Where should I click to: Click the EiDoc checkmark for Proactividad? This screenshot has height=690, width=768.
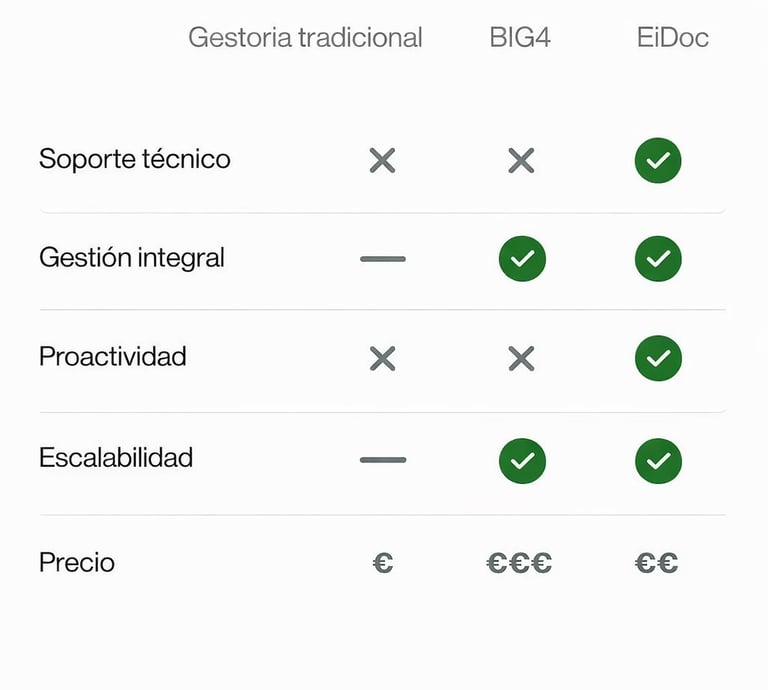click(658, 358)
